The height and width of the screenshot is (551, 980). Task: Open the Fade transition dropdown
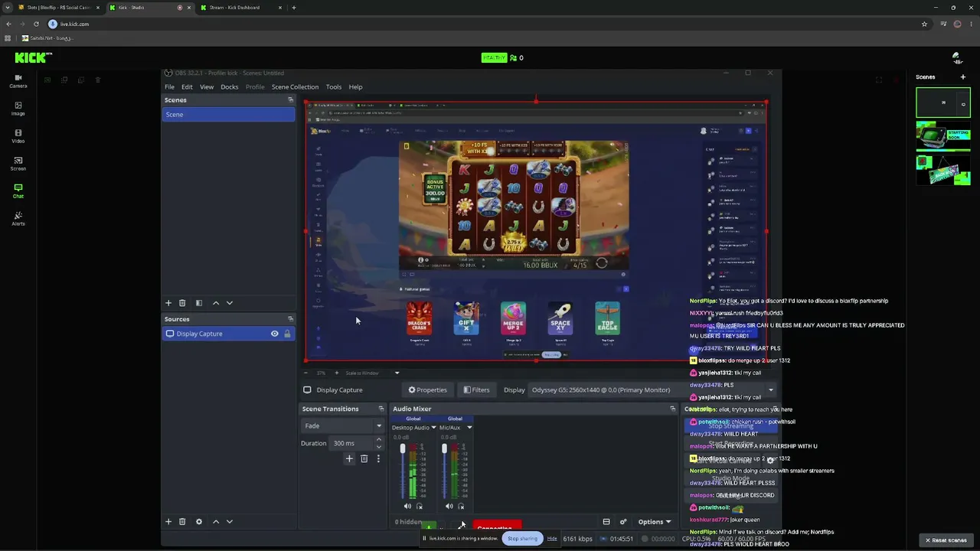click(342, 425)
